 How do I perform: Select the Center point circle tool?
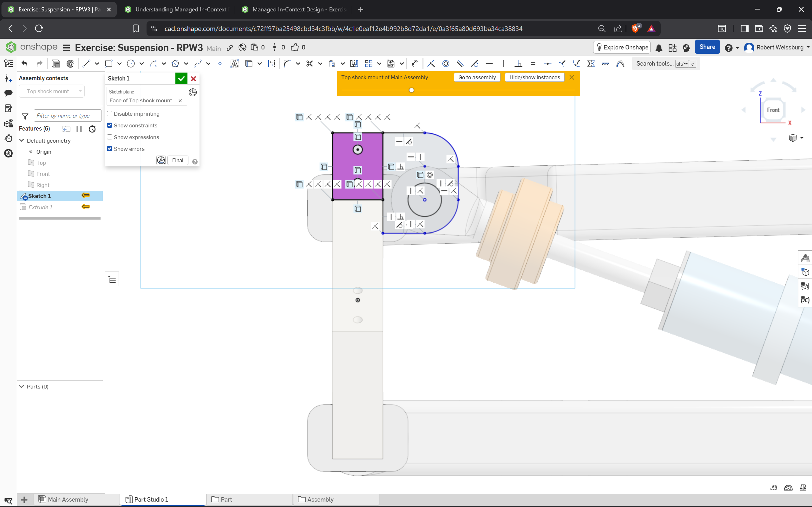tap(131, 63)
